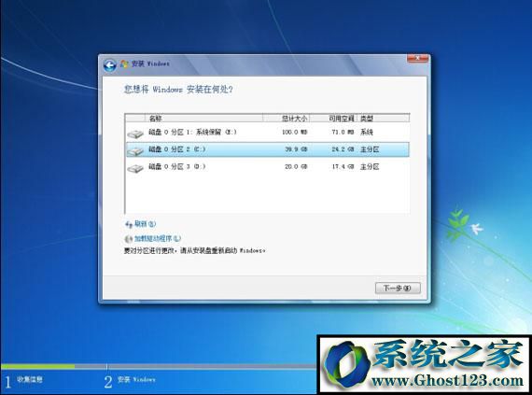Click the Ghost123 logo in the watermark
Screen dimensions: 532x395
pyautogui.click(x=346, y=365)
